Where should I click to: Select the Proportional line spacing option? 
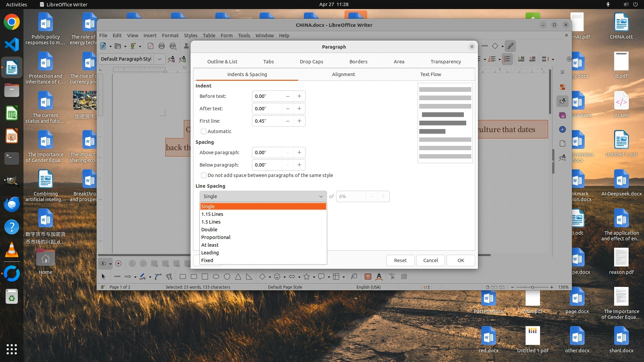pos(216,237)
